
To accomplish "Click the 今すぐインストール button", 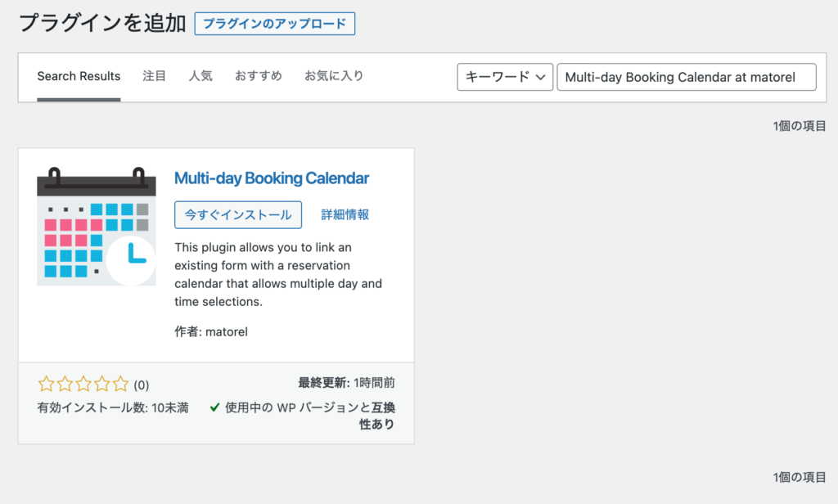I will [x=238, y=215].
